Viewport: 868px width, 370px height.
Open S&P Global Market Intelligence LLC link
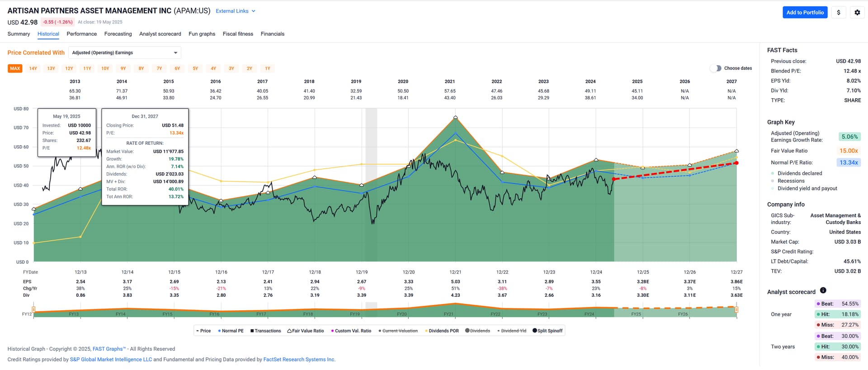(x=111, y=360)
